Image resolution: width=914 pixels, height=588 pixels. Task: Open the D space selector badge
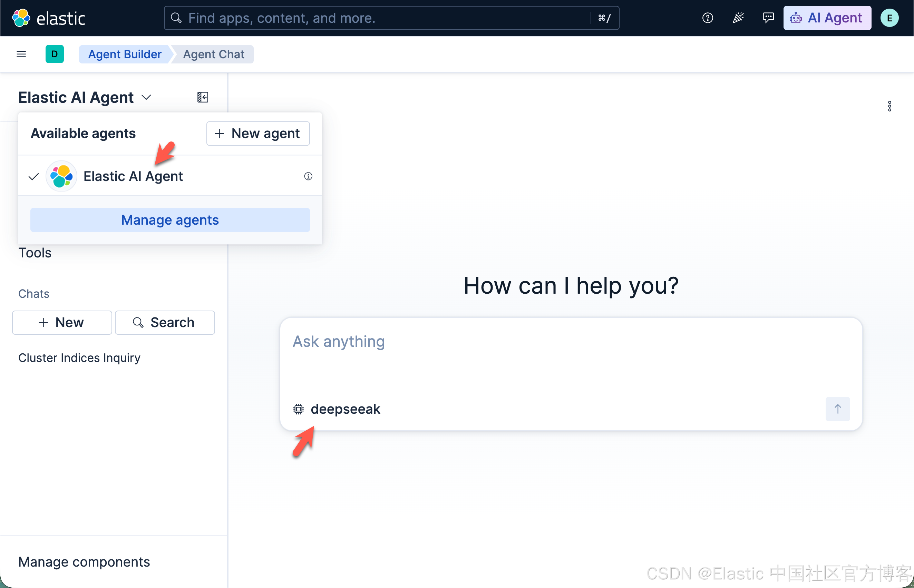[55, 54]
